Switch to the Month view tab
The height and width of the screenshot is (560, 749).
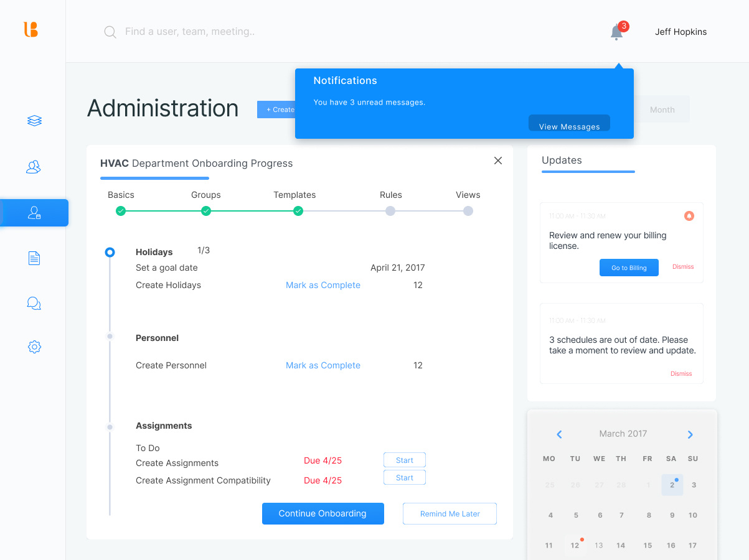pos(662,110)
